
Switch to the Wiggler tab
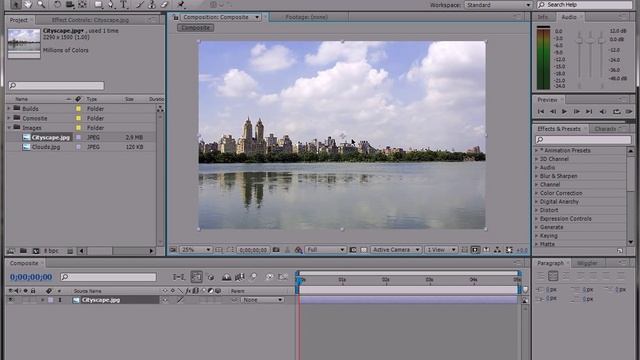[x=587, y=263]
